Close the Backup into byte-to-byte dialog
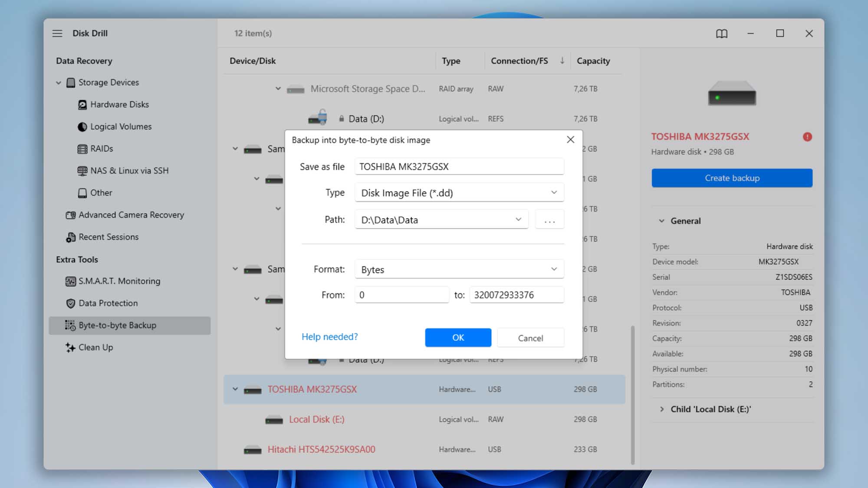The image size is (868, 488). pyautogui.click(x=570, y=140)
